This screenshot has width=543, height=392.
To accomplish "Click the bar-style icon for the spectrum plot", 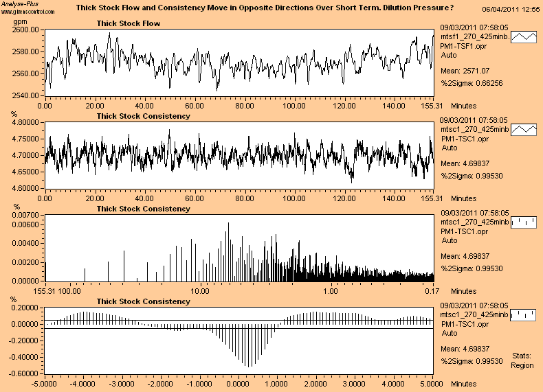I will [x=524, y=222].
